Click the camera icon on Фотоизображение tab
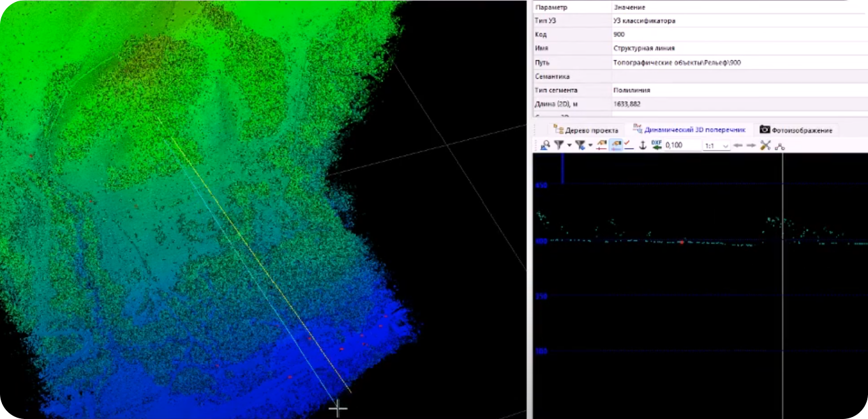Viewport: 868px width, 419px height. [x=764, y=130]
